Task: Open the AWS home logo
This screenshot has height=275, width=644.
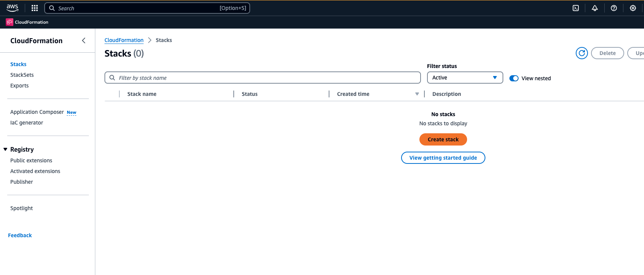Action: [x=12, y=8]
